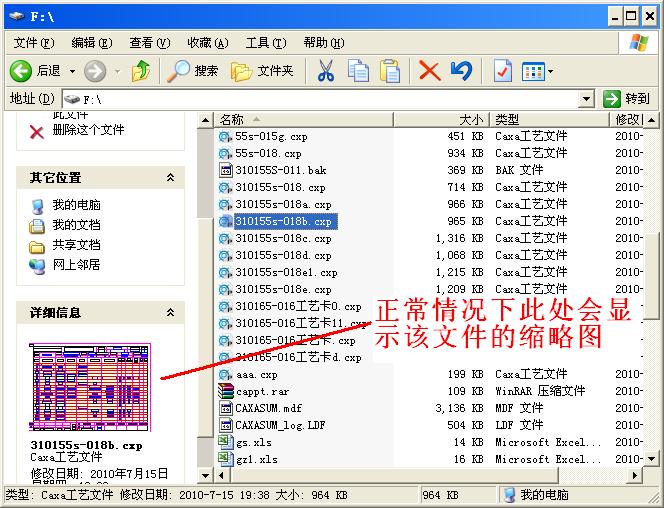Viewport: 664px width, 508px height.
Task: Collapse the 详细信息 panel section
Action: 170,312
